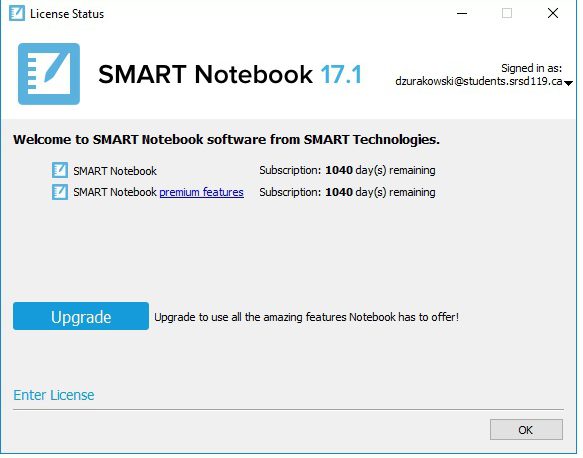This screenshot has height=458, width=583.
Task: Click the License Status window title text
Action: coord(67,14)
